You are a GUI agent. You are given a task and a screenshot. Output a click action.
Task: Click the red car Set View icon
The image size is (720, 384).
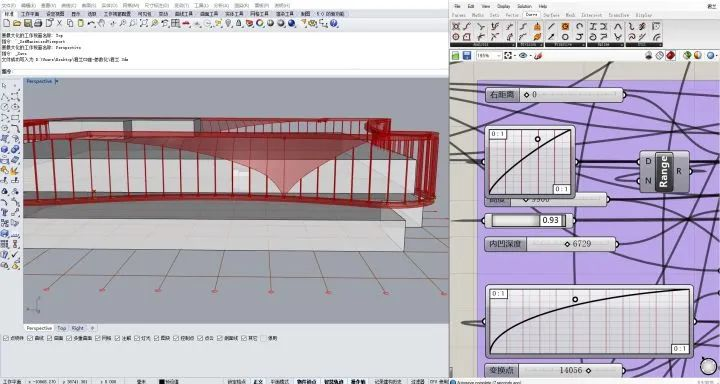coord(186,23)
